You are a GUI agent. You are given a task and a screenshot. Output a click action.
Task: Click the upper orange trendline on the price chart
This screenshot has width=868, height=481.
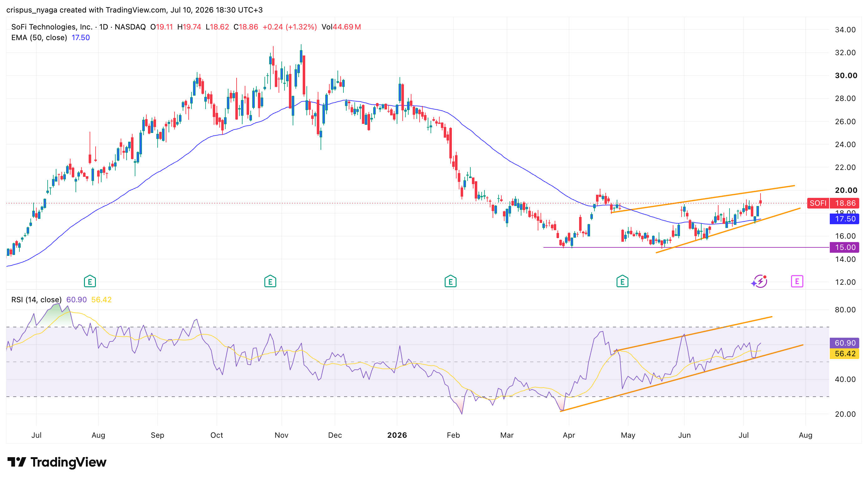pos(703,199)
